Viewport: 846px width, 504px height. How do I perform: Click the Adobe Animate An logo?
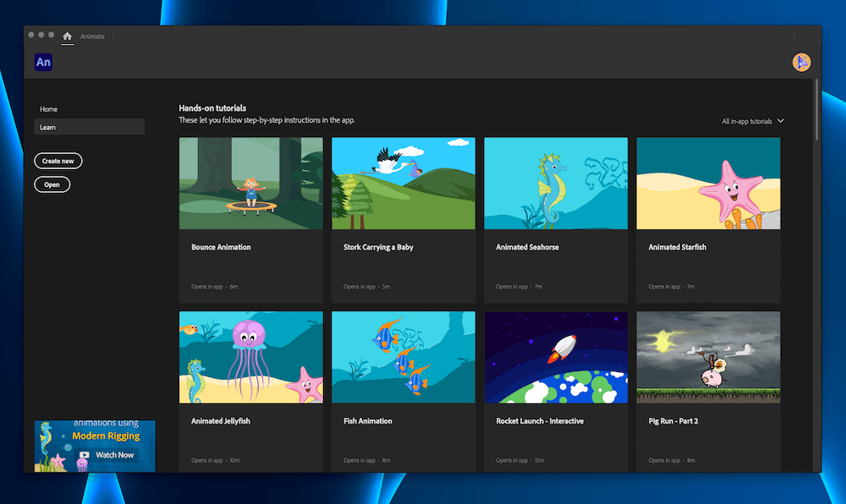(x=43, y=62)
